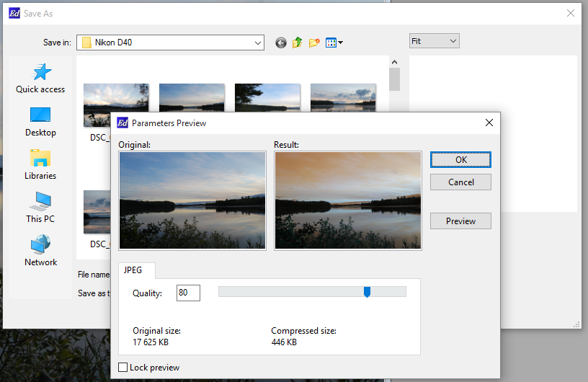Click the Original preview image
The width and height of the screenshot is (588, 382).
[x=192, y=200]
